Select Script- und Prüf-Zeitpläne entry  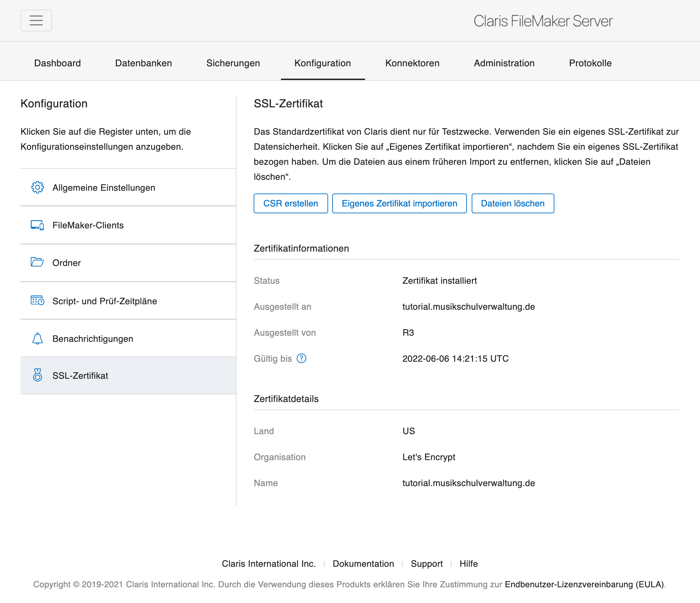click(x=128, y=301)
